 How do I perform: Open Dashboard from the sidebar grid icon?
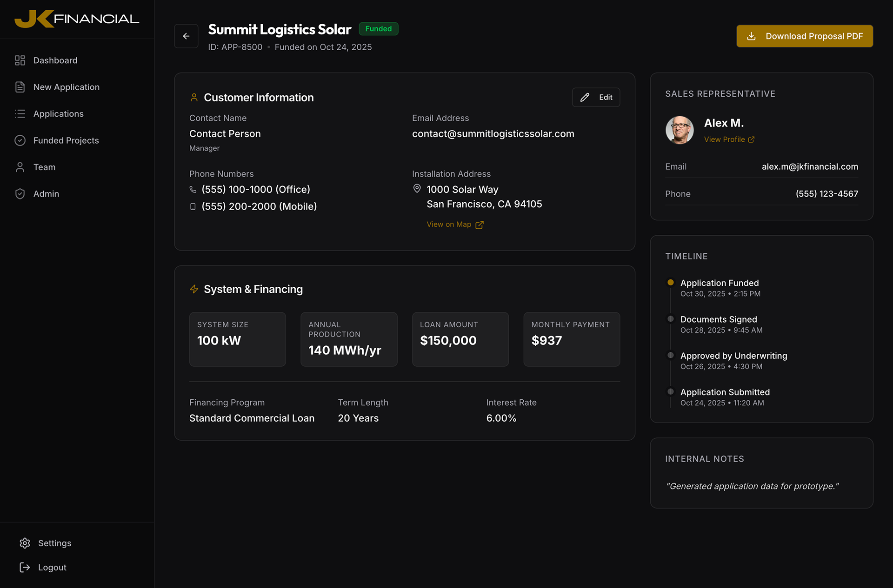coord(20,60)
